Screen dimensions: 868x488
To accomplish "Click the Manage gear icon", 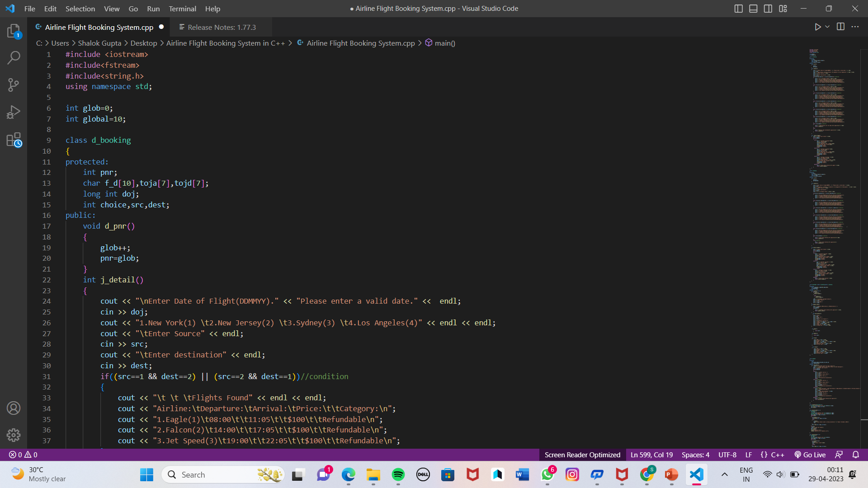I will tap(14, 435).
